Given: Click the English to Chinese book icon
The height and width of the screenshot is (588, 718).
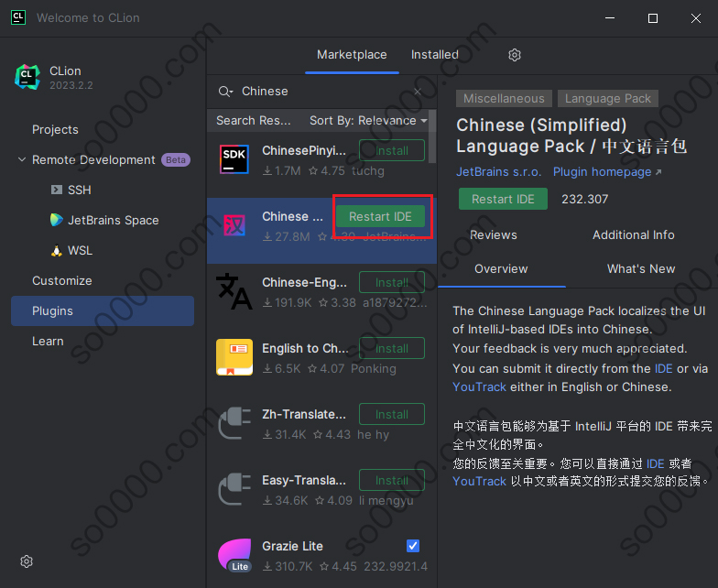Looking at the screenshot, I should click(x=234, y=357).
